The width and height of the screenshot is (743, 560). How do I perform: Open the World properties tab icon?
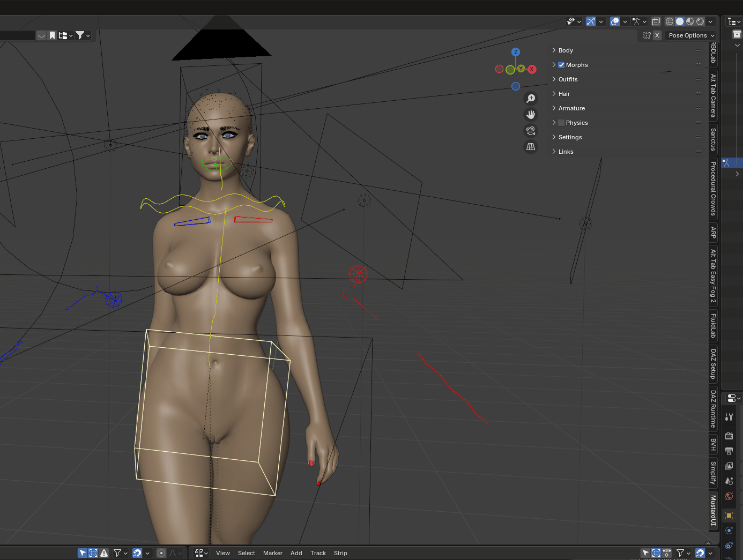tap(729, 496)
